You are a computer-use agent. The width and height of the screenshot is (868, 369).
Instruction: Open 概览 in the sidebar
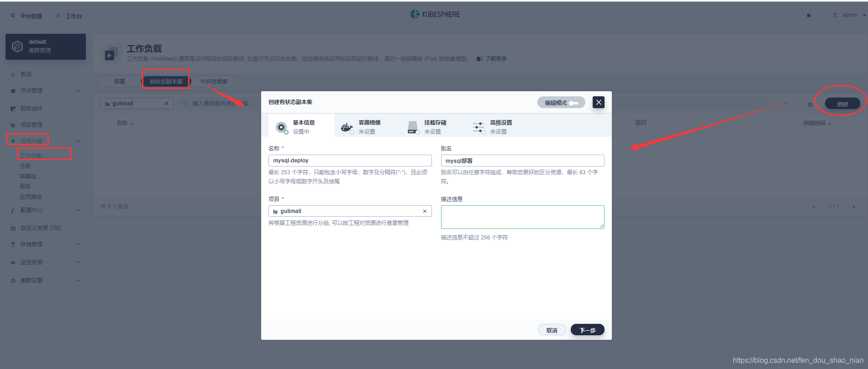click(26, 74)
